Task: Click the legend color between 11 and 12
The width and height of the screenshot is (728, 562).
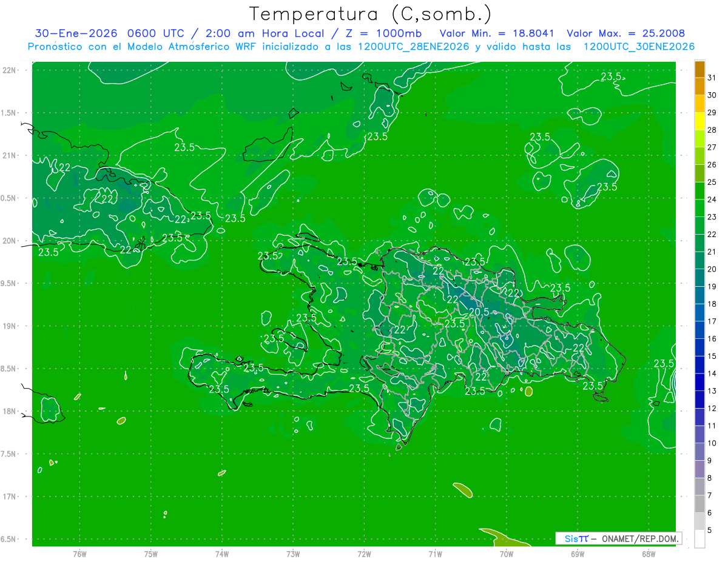Action: pyautogui.click(x=699, y=417)
